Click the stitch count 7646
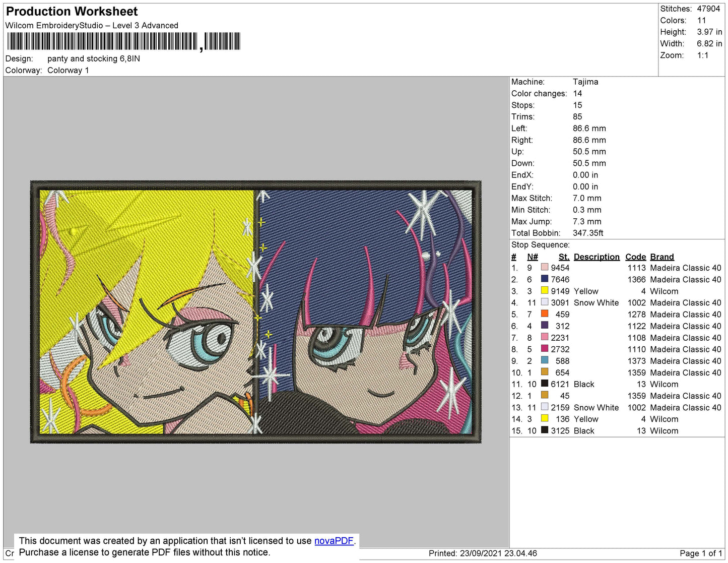Image resolution: width=728 pixels, height=563 pixels. (560, 279)
